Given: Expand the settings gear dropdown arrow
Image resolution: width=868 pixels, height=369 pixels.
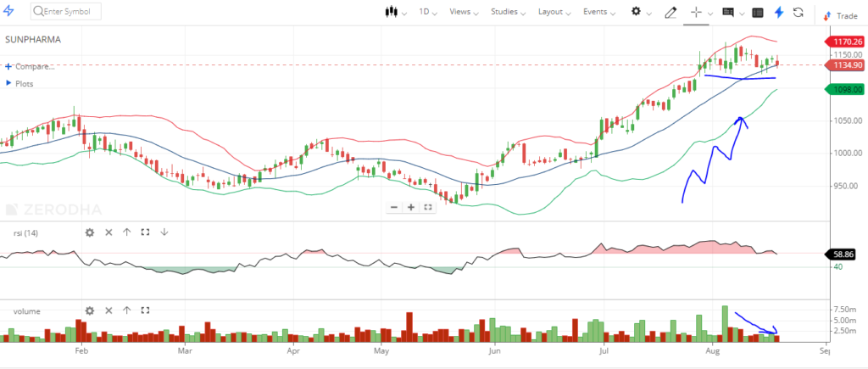Looking at the screenshot, I should click(649, 14).
